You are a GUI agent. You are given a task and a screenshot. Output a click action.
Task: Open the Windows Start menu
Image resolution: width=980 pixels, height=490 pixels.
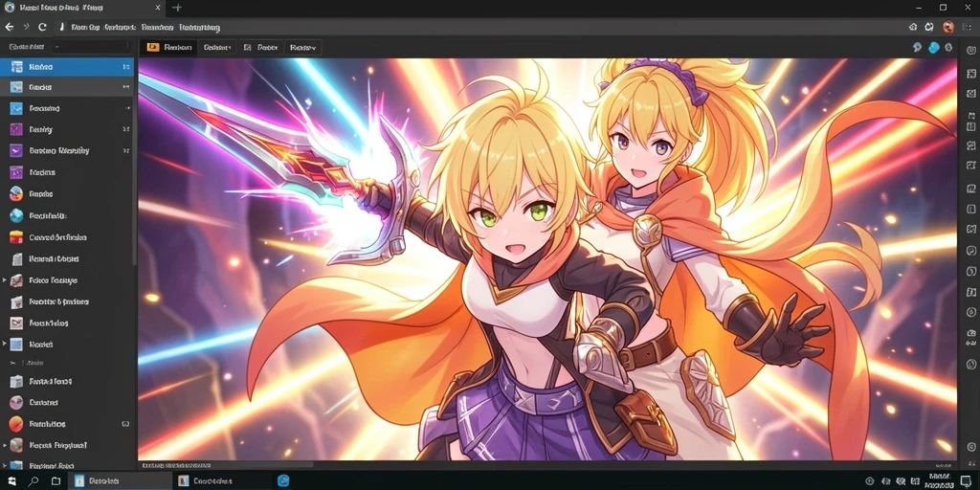point(11,480)
